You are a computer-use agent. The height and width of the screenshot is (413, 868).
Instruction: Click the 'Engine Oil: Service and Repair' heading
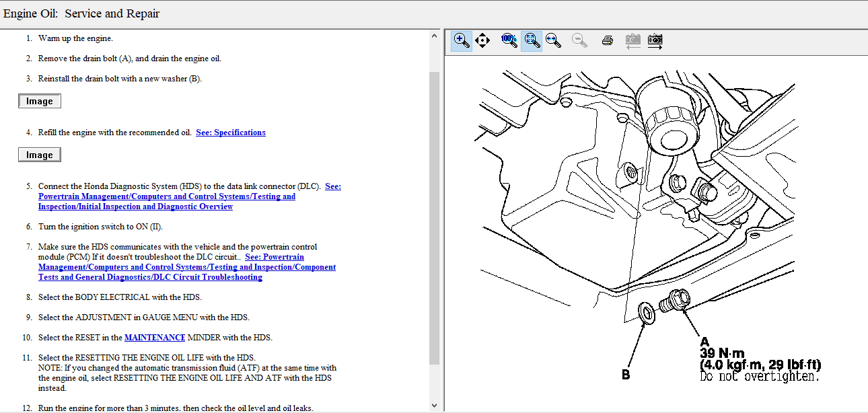point(81,13)
